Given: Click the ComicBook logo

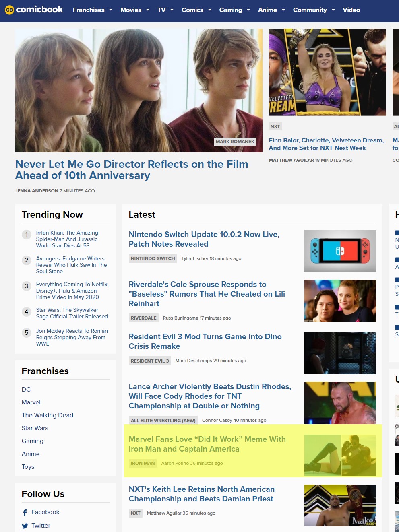Looking at the screenshot, I should pyautogui.click(x=34, y=10).
